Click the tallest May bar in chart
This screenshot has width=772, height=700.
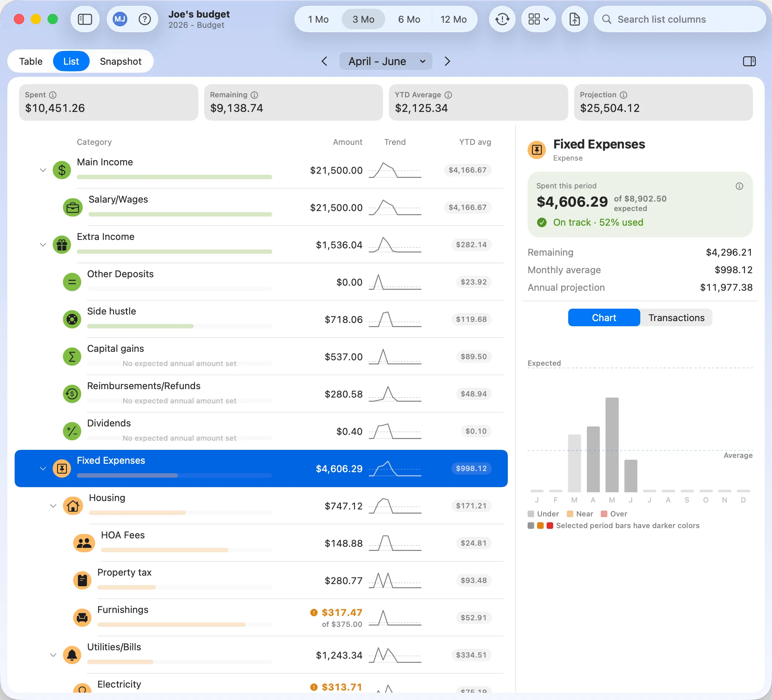[611, 445]
